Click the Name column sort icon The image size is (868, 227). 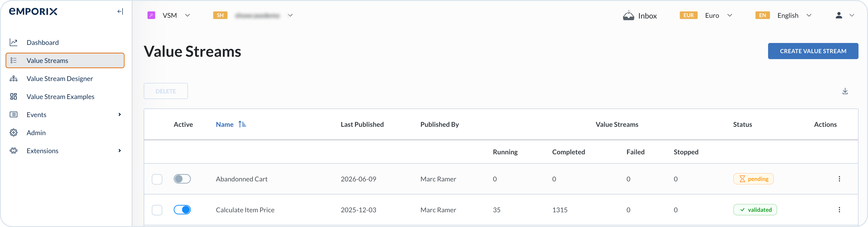point(242,124)
